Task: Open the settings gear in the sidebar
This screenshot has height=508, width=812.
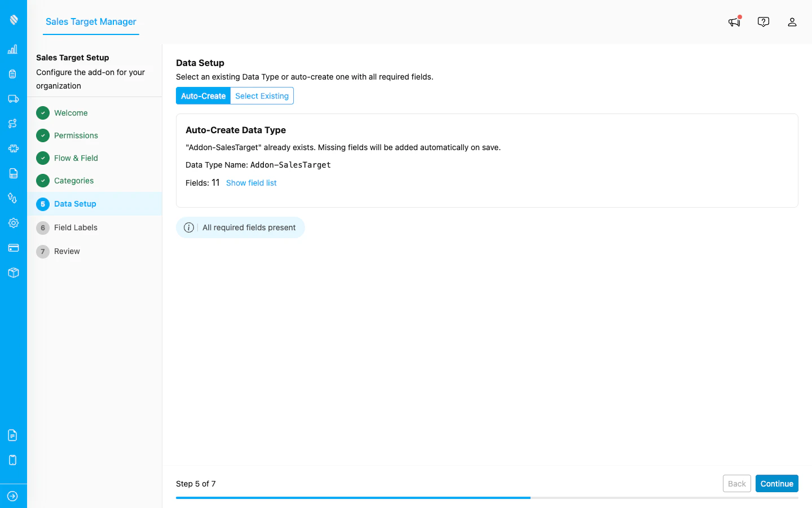Action: click(13, 223)
